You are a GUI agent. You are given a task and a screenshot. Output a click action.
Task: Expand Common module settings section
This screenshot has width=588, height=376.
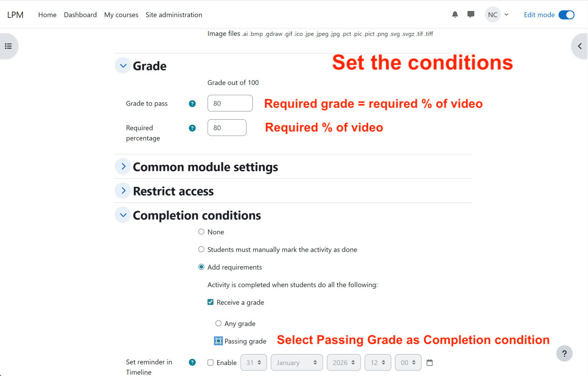123,167
